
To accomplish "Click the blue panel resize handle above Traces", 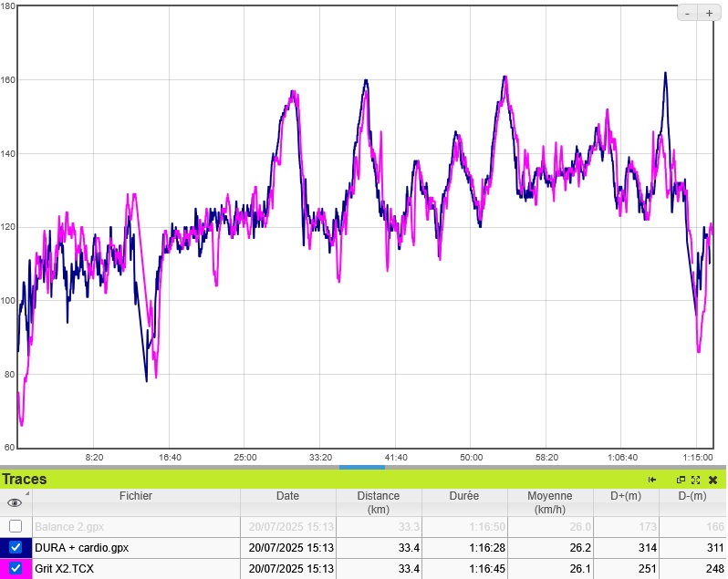I will point(362,468).
